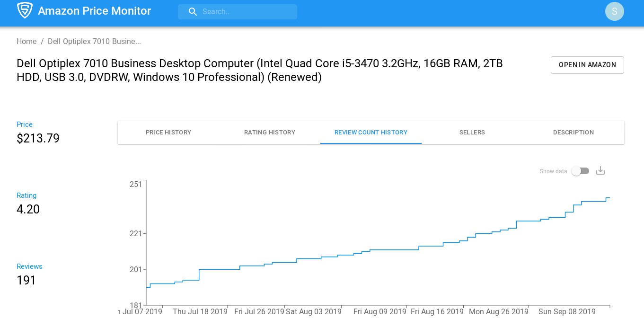Click the Rating label
644x328 pixels.
point(26,195)
